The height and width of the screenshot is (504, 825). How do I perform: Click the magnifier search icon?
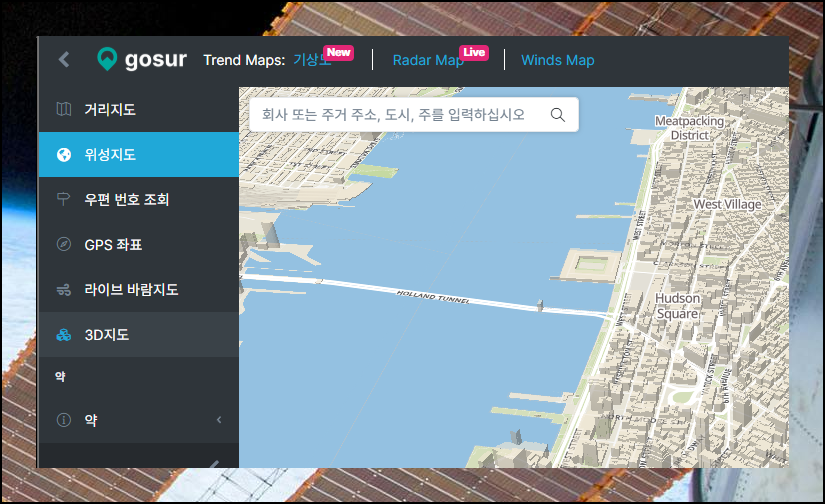click(558, 115)
